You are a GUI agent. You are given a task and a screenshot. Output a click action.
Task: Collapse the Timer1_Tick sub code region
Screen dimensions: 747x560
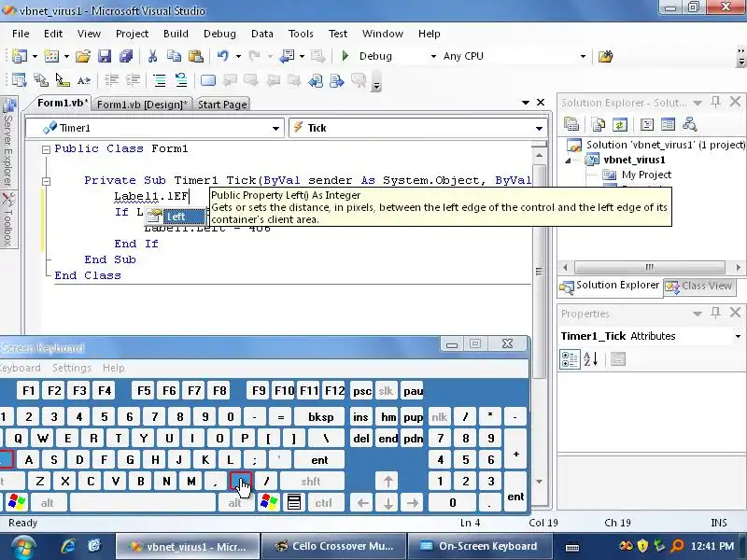46,181
